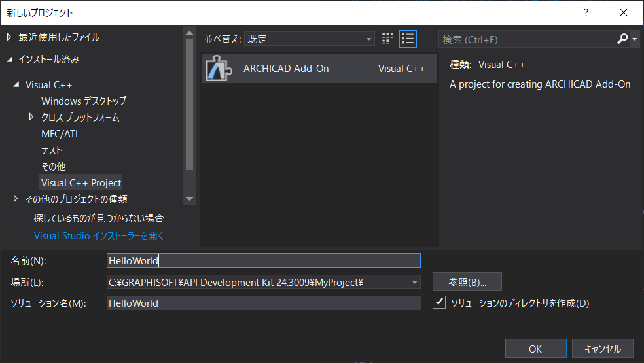This screenshot has height=363, width=644.
Task: Click the OK button
Action: point(535,349)
